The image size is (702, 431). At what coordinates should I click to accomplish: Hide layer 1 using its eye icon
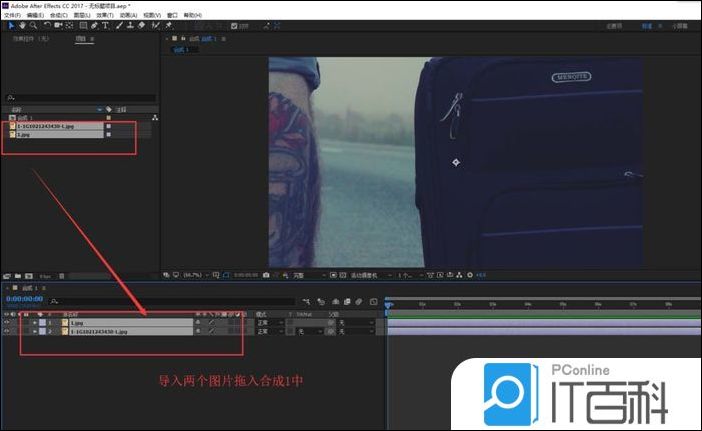(6, 322)
